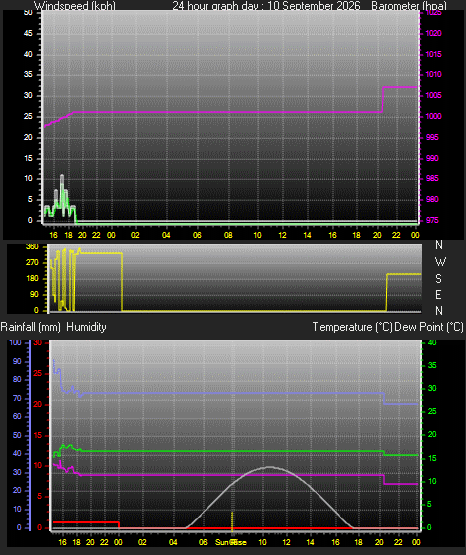Click red rainfall axis value 25
The image size is (466, 555).
(38, 373)
